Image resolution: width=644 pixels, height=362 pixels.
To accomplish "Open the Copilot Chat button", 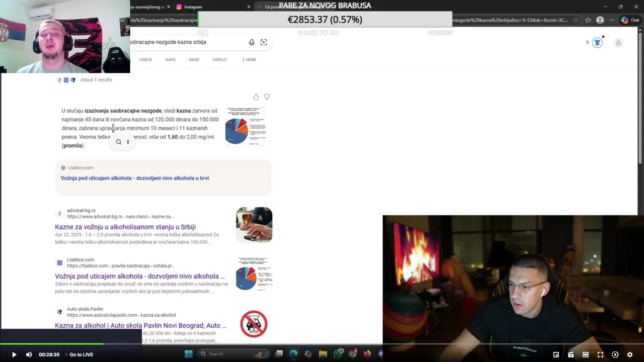I will tap(629, 20).
